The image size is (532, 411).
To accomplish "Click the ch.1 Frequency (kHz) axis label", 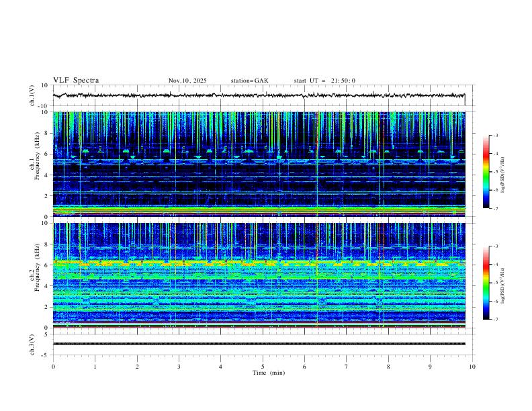I will [x=35, y=156].
